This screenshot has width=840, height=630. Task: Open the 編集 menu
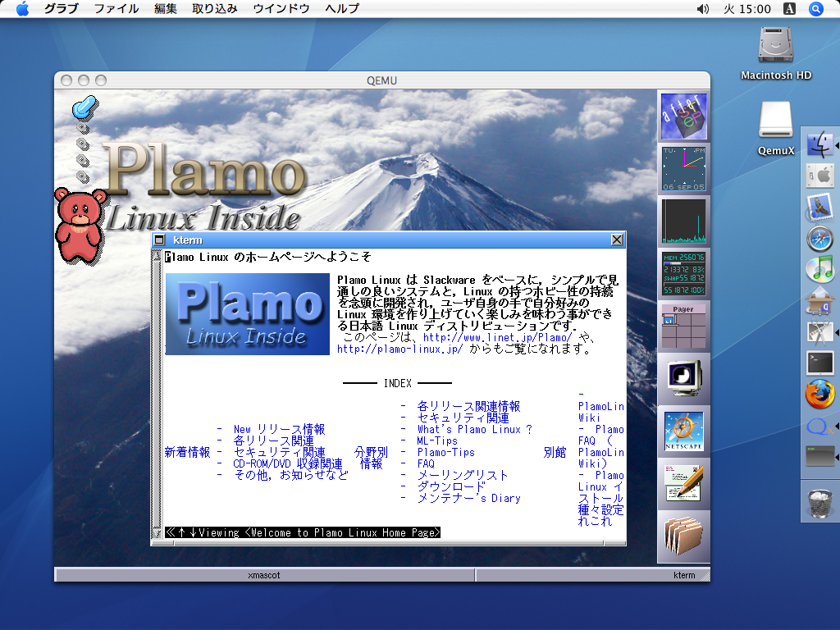click(x=166, y=8)
